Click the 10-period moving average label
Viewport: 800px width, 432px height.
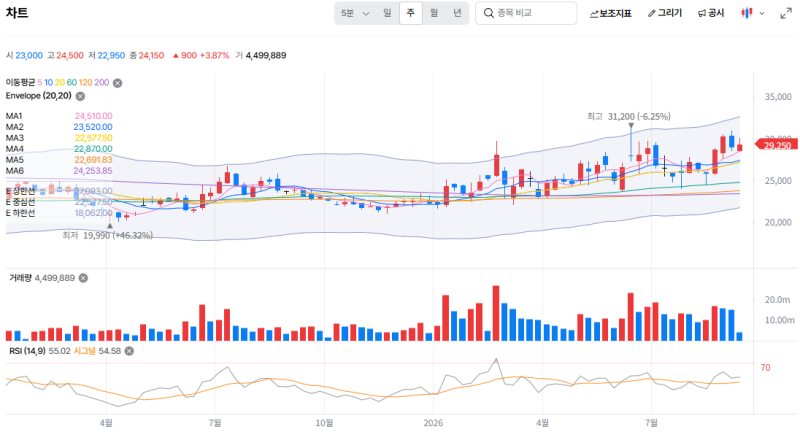[x=48, y=83]
